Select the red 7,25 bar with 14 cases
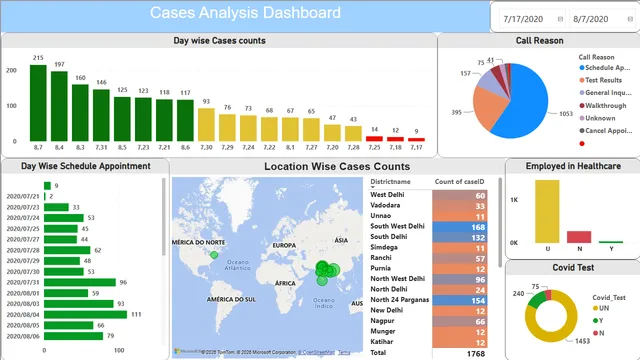The height and width of the screenshot is (360, 640). pos(374,139)
